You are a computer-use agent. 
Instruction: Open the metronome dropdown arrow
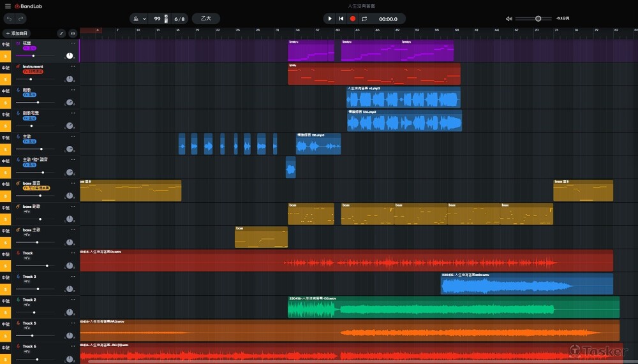pos(144,18)
